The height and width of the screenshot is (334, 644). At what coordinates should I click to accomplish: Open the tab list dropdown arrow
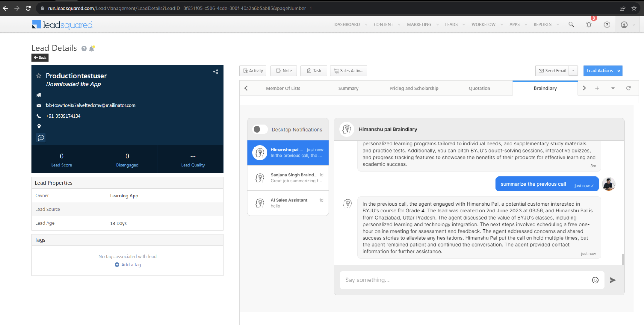coord(613,88)
